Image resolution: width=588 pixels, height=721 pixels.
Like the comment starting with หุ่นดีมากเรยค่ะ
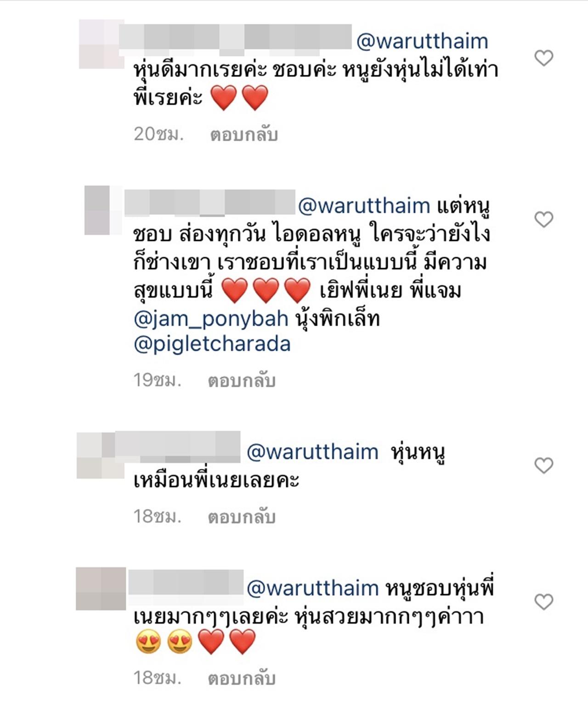(x=544, y=58)
